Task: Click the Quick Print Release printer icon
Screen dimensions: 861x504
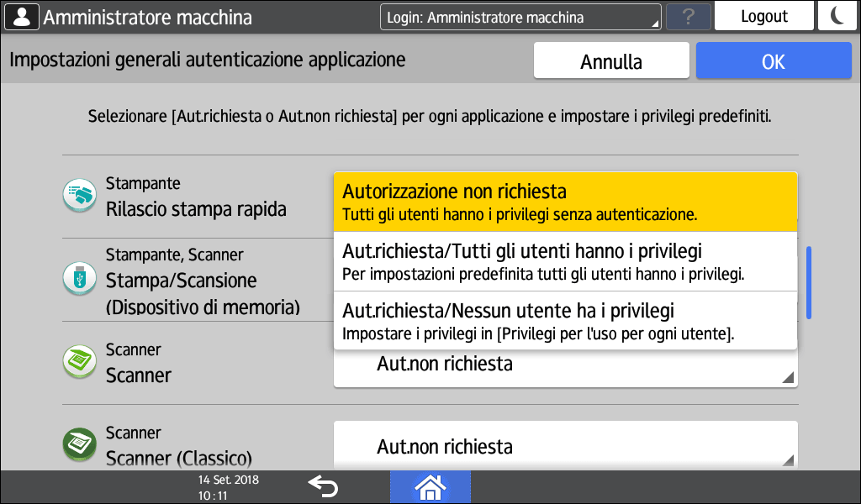Action: click(81, 196)
